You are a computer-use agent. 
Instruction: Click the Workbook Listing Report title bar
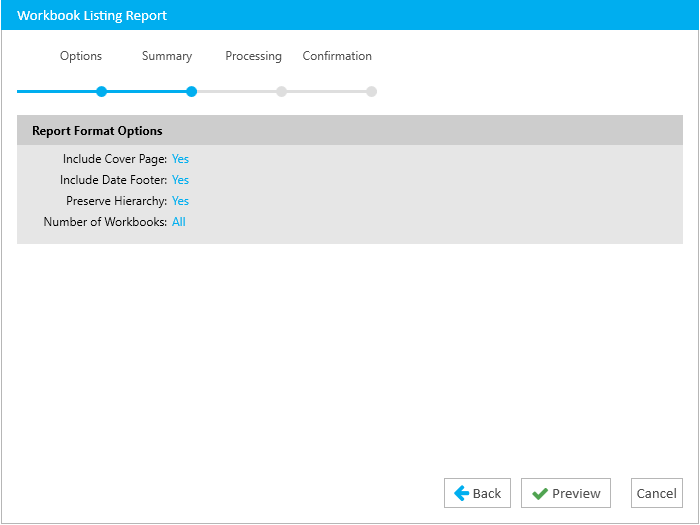(x=350, y=15)
